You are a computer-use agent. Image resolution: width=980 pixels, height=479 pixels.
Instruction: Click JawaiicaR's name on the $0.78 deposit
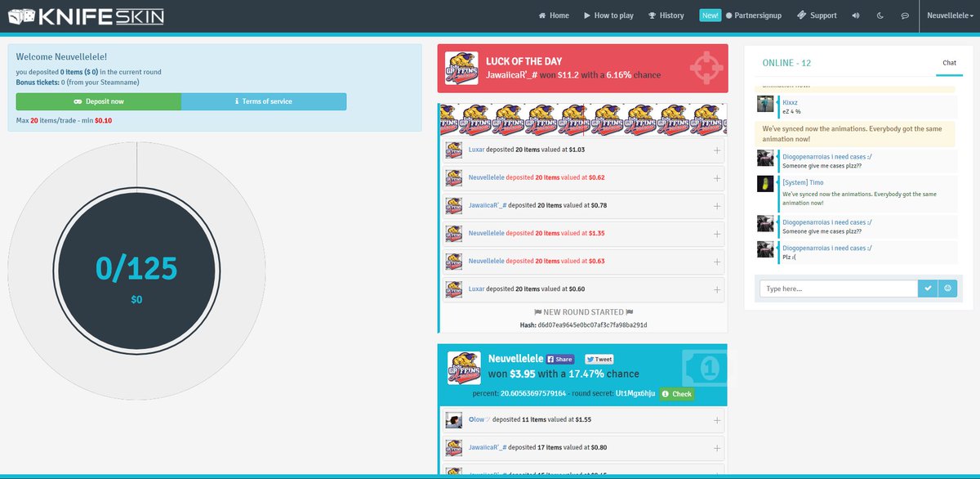pos(488,206)
